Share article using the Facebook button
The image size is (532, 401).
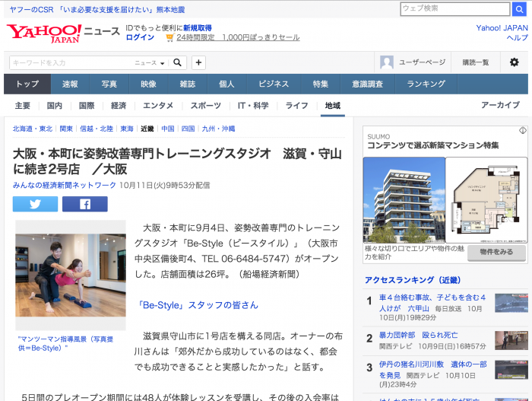coord(84,204)
